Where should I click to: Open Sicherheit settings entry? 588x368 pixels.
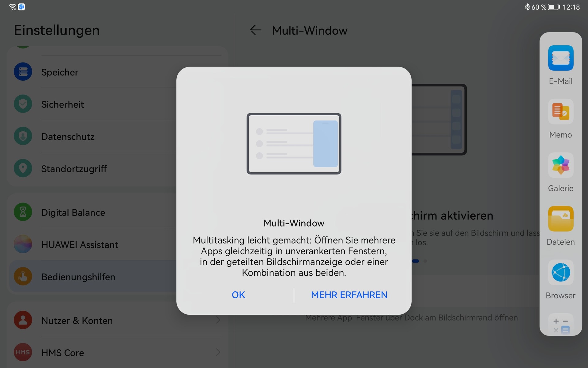63,104
